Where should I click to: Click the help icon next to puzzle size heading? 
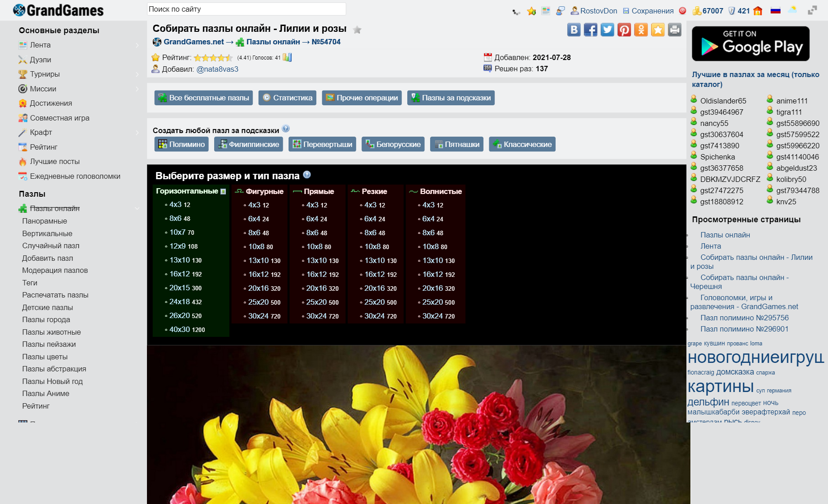(307, 175)
